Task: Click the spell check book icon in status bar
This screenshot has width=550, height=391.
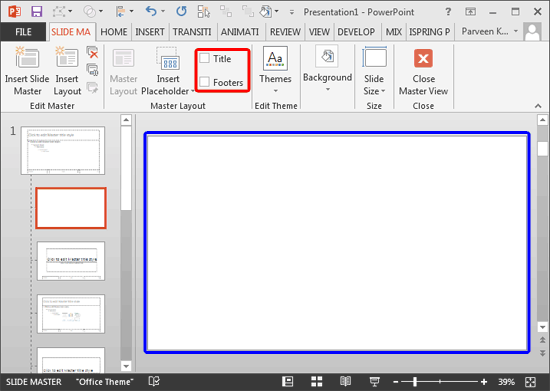Action: pos(154,381)
